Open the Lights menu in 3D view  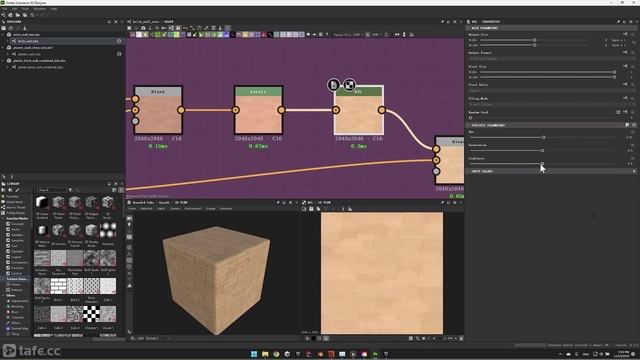point(161,209)
